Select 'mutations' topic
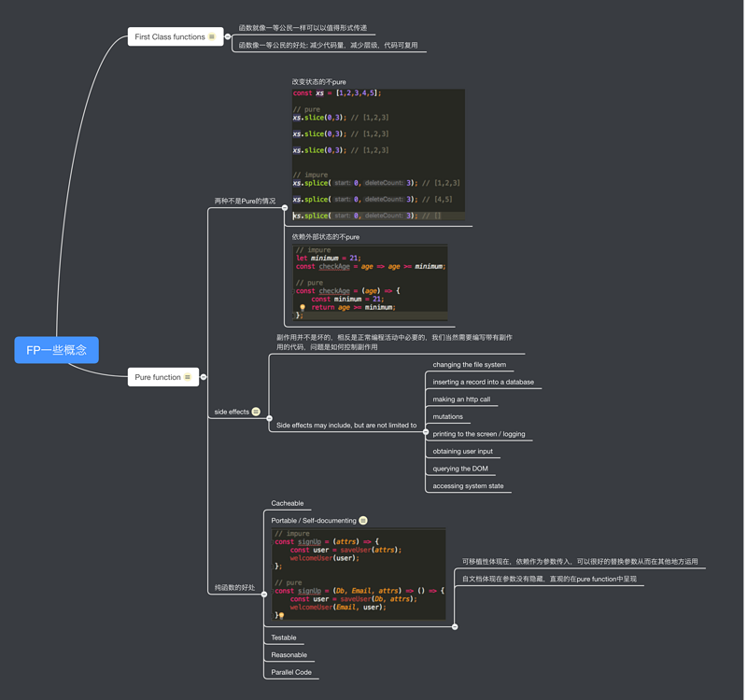 click(448, 416)
